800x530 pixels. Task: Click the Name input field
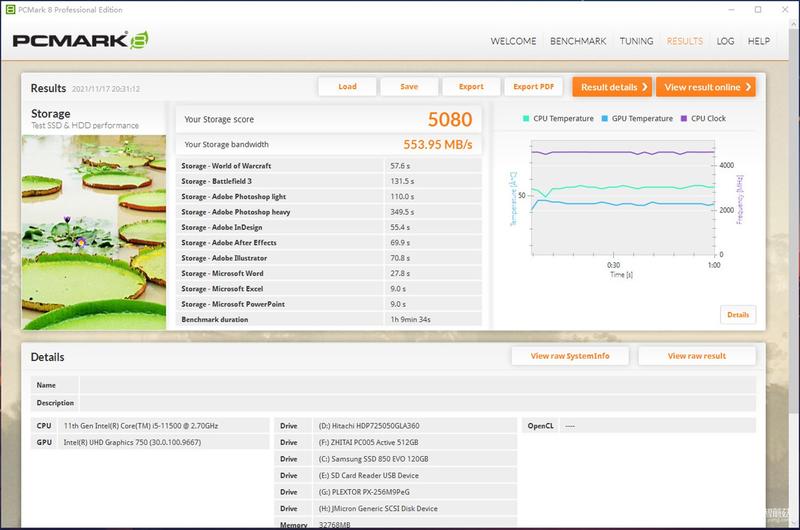(x=417, y=385)
